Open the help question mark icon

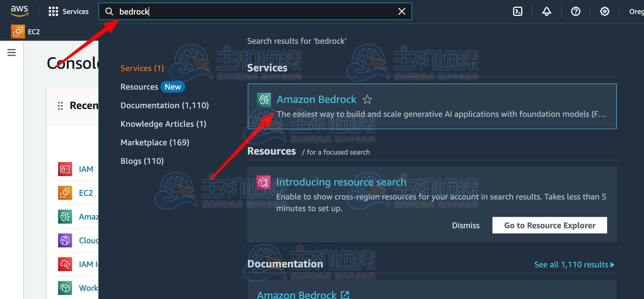click(575, 11)
